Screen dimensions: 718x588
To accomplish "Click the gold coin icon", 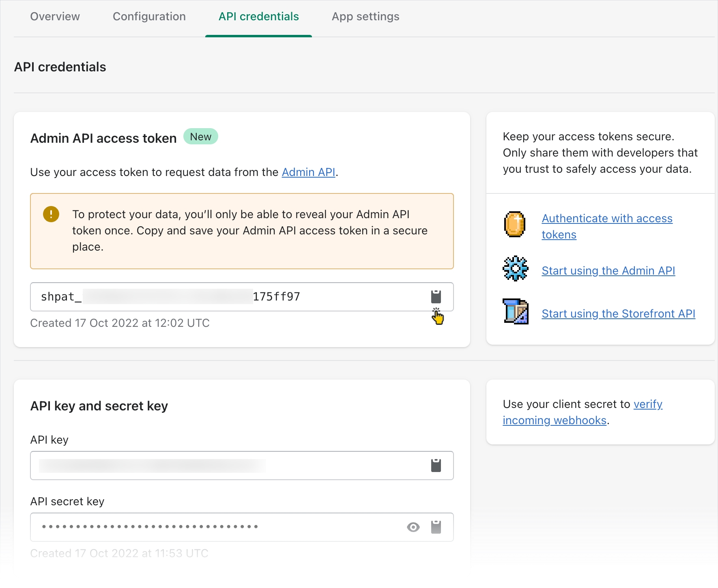I will [515, 224].
